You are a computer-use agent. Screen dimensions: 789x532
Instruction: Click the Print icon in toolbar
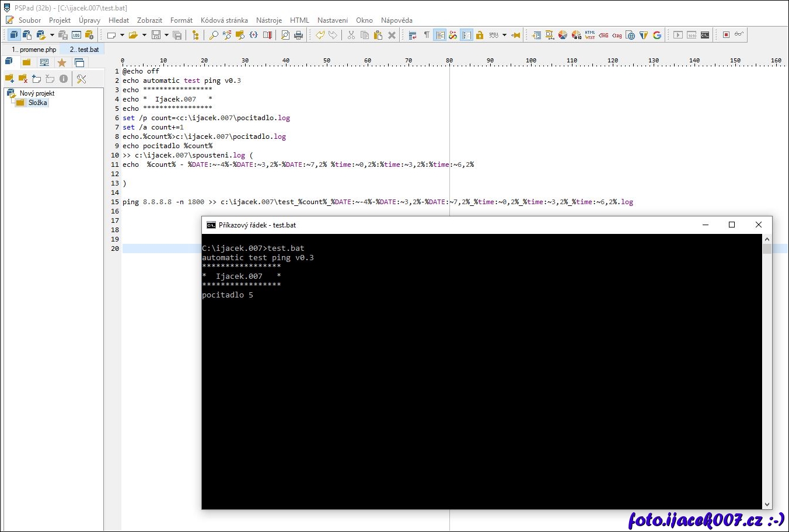click(x=299, y=35)
